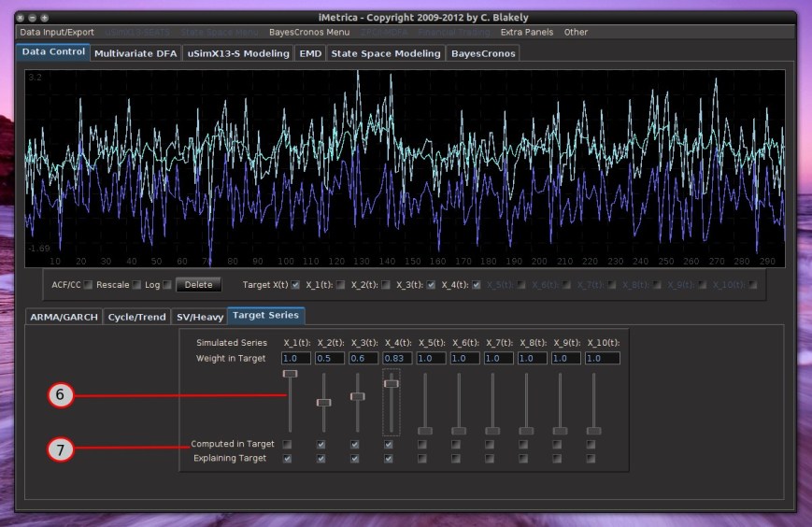Select the State Space Modeling tab

[385, 53]
